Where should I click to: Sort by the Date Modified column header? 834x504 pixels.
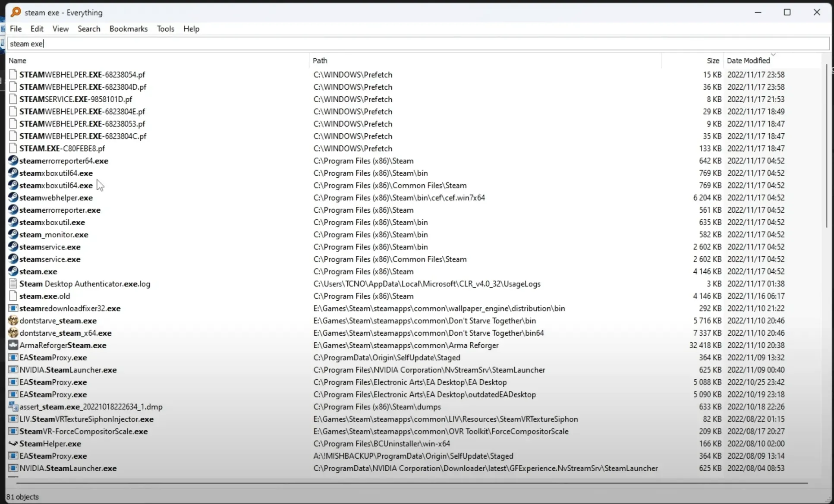[772, 60]
